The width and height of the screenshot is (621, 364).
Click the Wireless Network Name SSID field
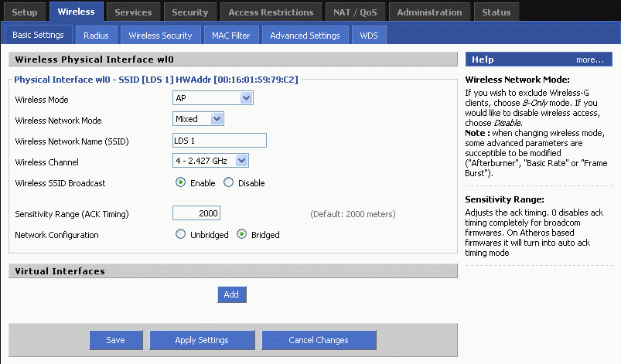click(220, 140)
